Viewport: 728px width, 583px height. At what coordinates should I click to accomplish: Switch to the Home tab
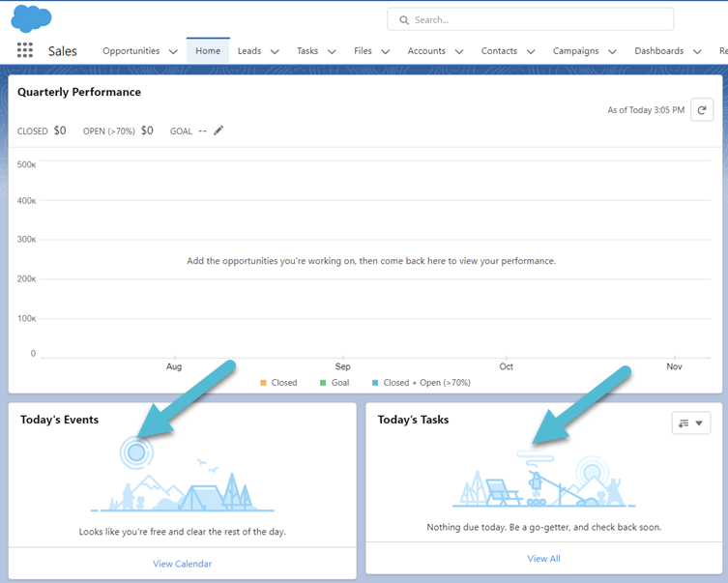pos(208,51)
